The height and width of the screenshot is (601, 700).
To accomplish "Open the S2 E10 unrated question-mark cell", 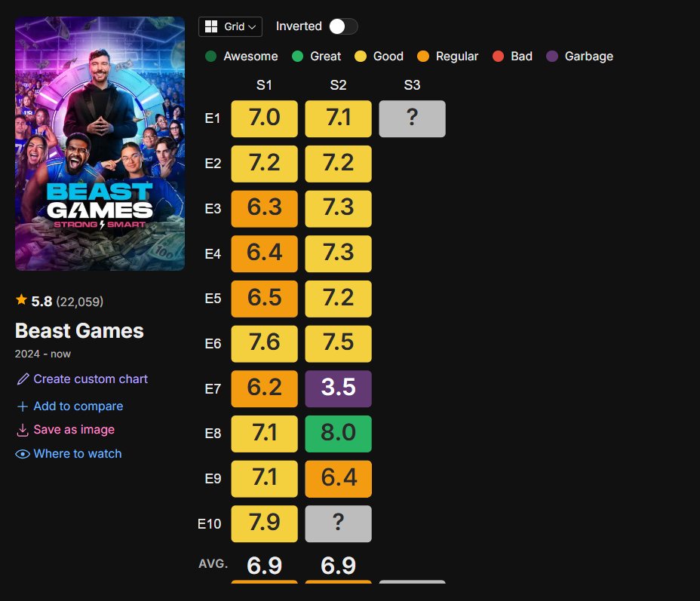I will (338, 524).
